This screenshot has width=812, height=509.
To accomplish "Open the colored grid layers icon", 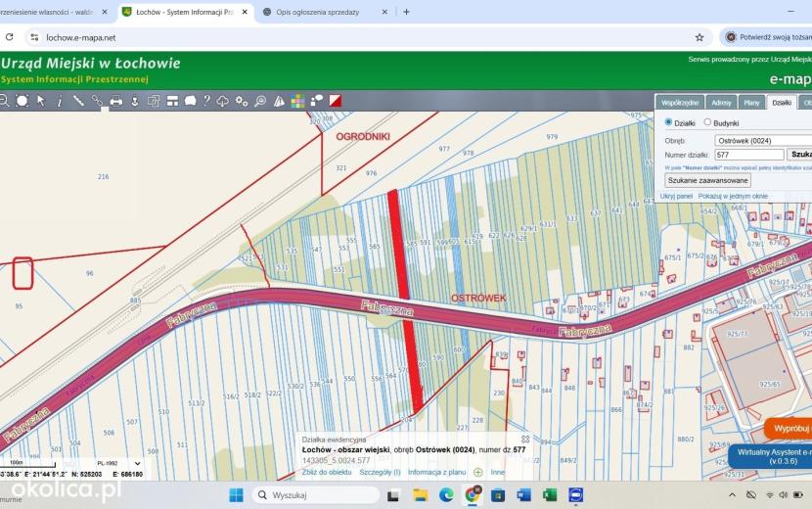I will coord(297,101).
